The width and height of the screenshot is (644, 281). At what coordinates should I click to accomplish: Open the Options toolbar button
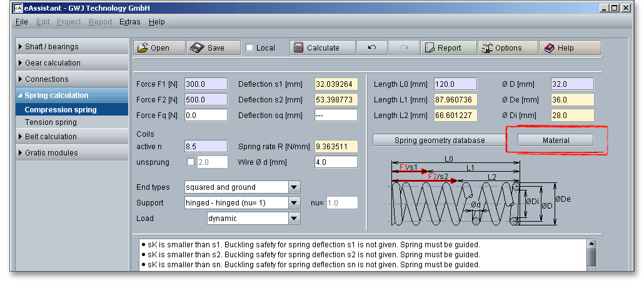click(x=508, y=48)
